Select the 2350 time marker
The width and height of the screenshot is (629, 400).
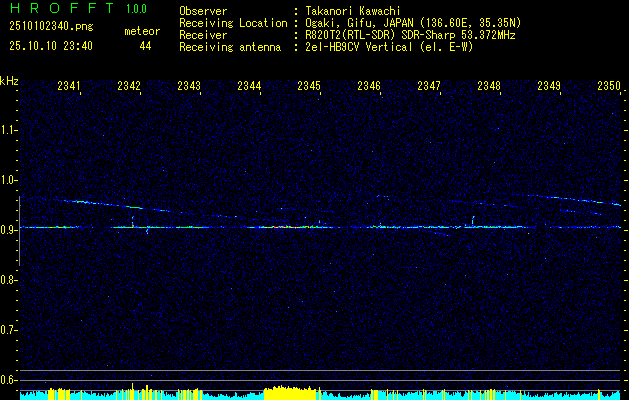609,87
